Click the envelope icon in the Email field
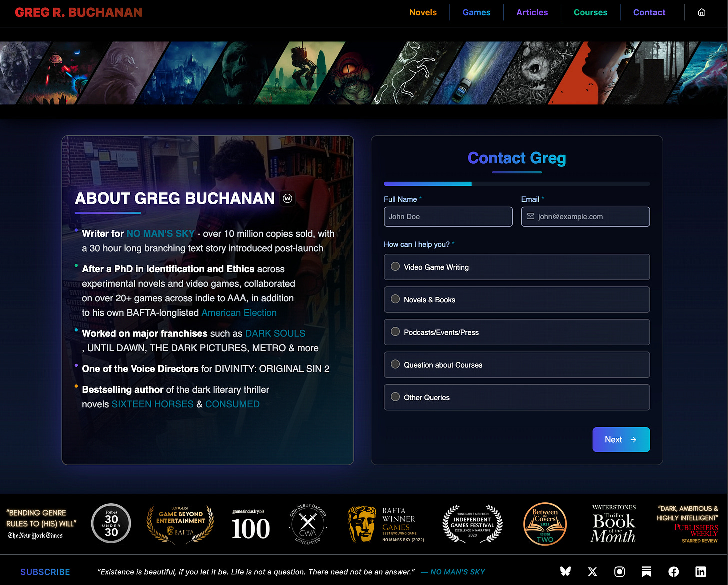The width and height of the screenshot is (728, 585). coord(530,216)
